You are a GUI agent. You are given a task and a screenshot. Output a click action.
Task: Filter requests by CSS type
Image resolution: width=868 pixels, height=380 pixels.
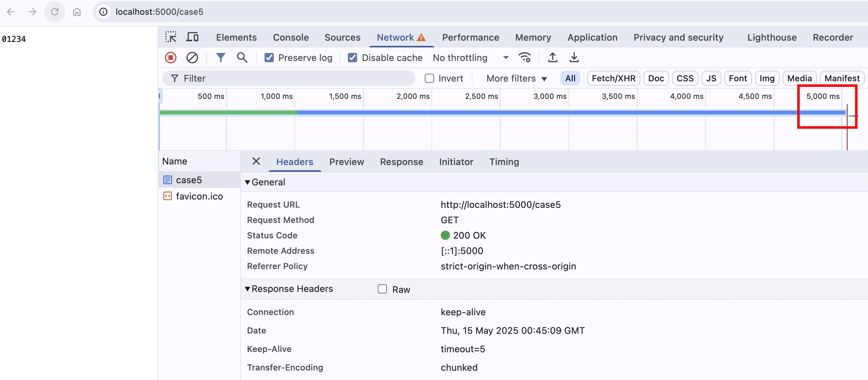click(x=685, y=78)
